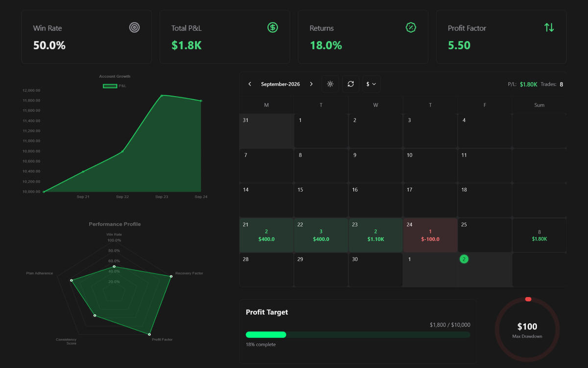Click the Account Growth chart title
The width and height of the screenshot is (588, 368).
pos(115,77)
